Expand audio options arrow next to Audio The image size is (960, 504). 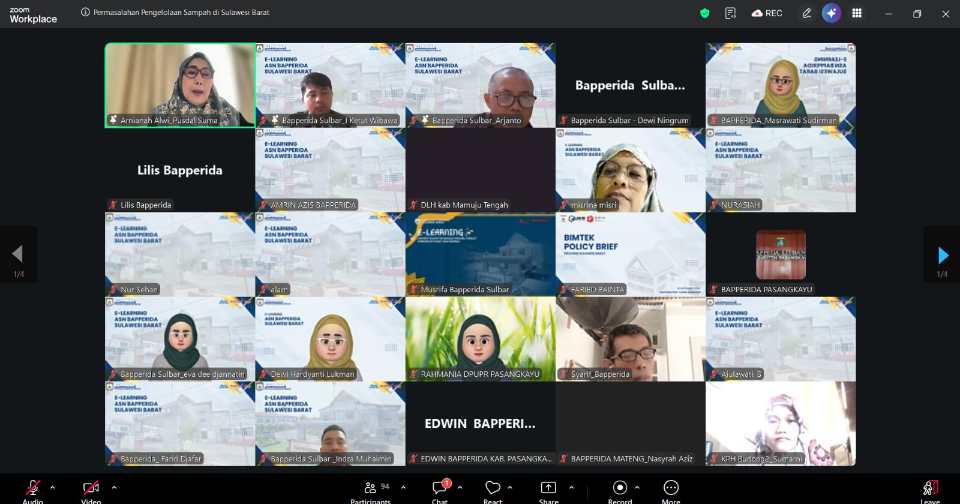tap(53, 487)
